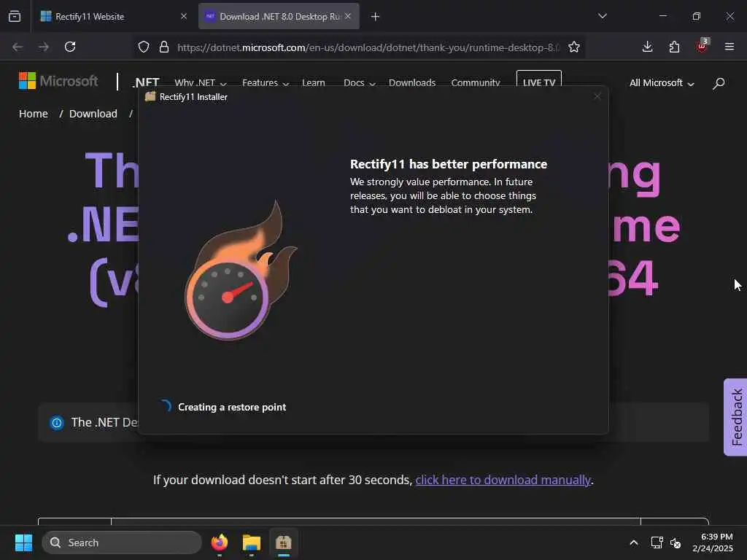Open the Windows Start menu

coord(23,542)
